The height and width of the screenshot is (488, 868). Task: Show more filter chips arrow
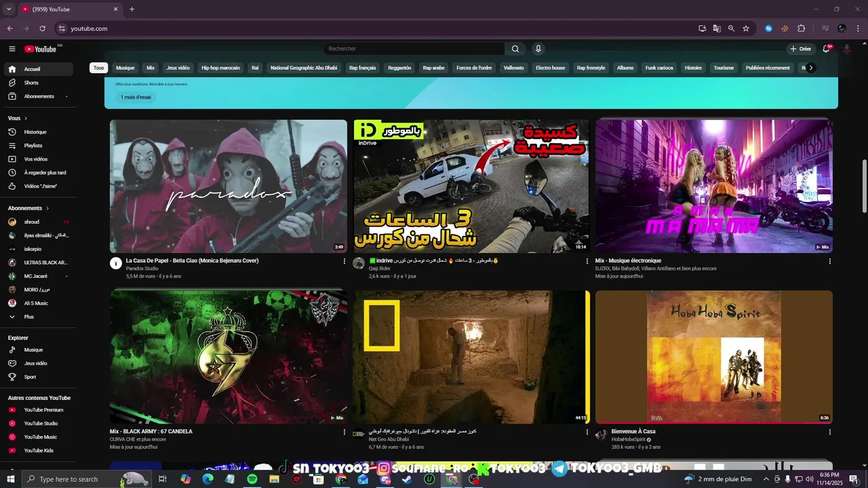point(810,68)
